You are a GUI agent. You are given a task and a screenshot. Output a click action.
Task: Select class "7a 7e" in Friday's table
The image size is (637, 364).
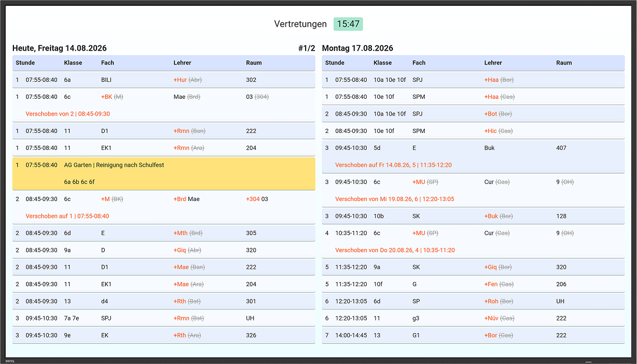click(x=71, y=319)
